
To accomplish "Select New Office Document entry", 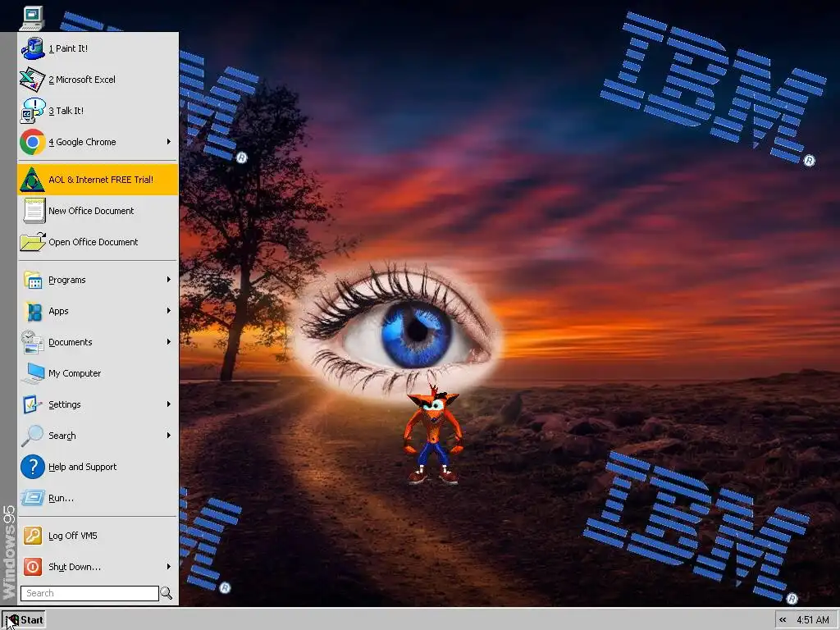I will coord(98,211).
